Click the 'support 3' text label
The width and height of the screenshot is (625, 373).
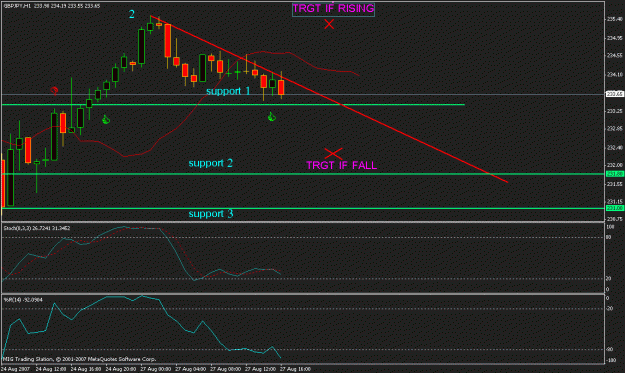click(x=211, y=214)
